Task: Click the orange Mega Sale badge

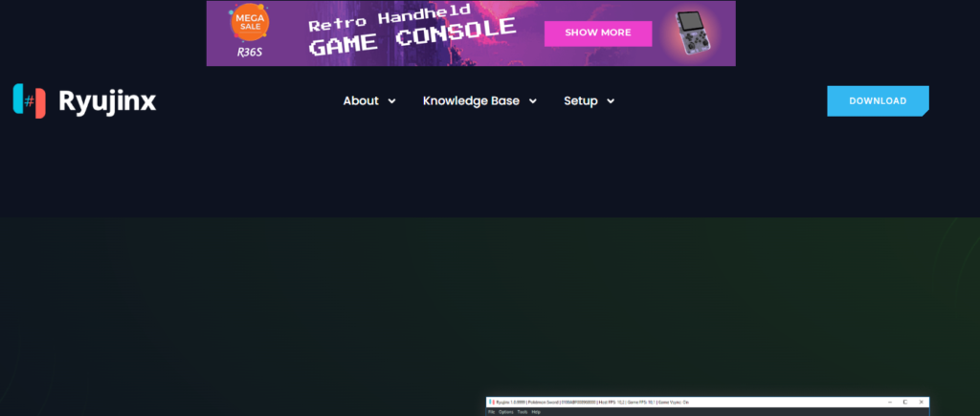Action: click(250, 22)
